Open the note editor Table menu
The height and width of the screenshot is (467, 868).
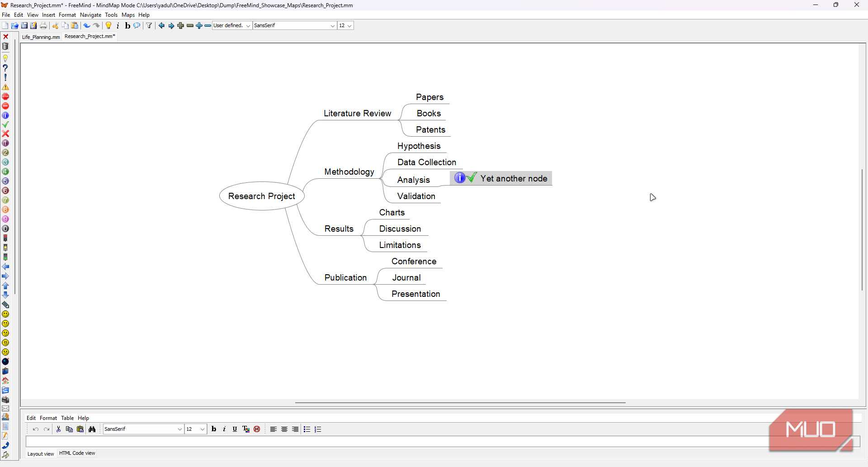tap(67, 418)
